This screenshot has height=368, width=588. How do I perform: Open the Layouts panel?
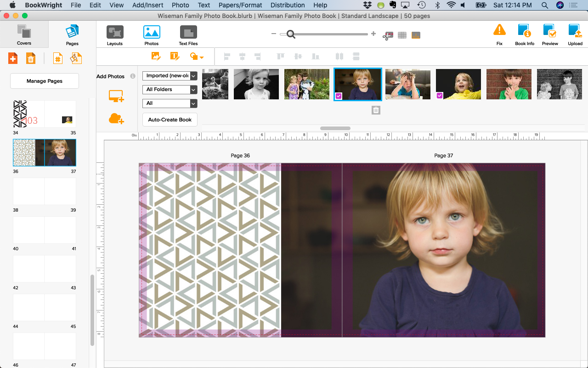pyautogui.click(x=115, y=35)
